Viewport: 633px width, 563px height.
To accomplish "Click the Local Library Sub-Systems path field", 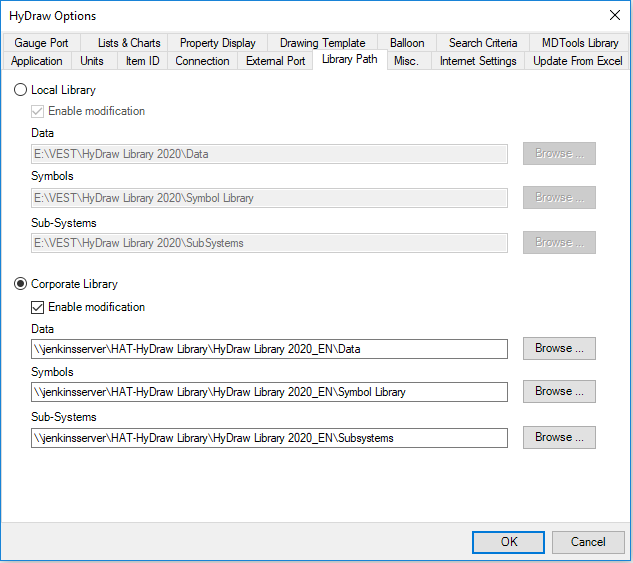I will click(269, 243).
